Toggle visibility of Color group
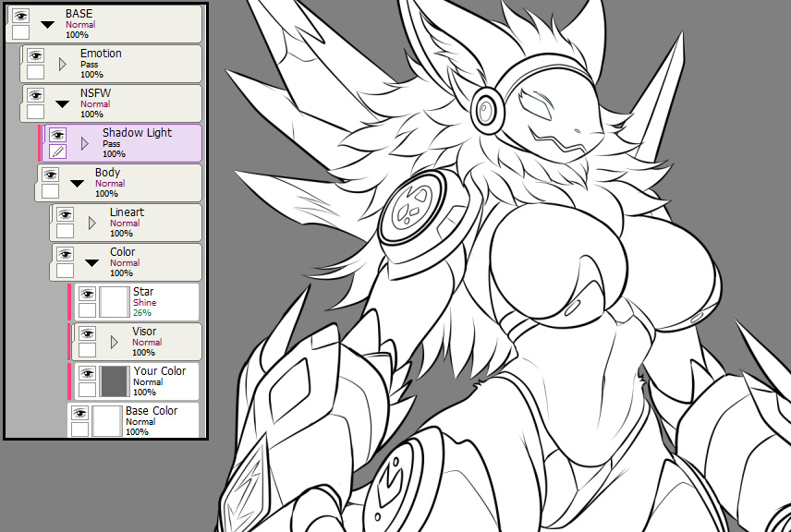The image size is (791, 532). pos(65,254)
